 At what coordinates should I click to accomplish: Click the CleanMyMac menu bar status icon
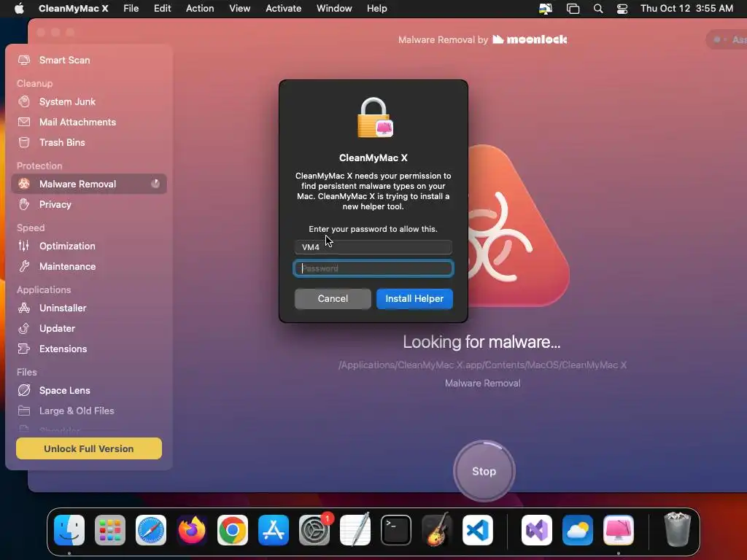(546, 9)
